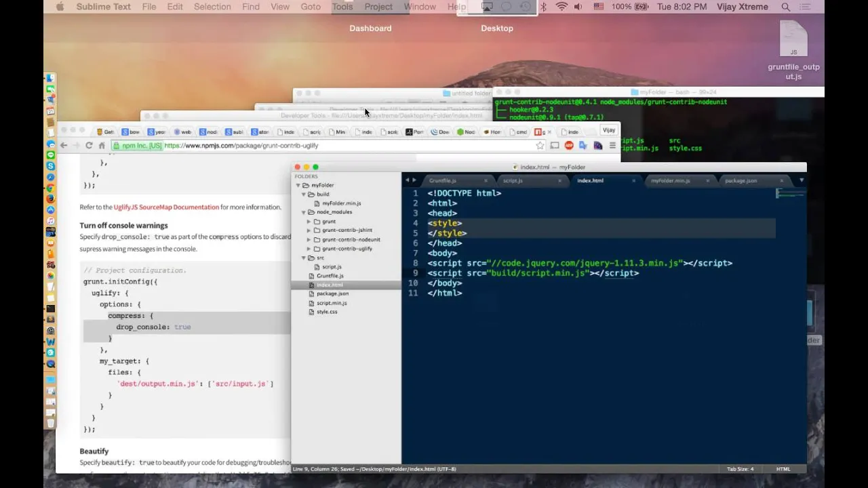Open src script.js in sidebar
This screenshot has width=868, height=488.
click(332, 267)
